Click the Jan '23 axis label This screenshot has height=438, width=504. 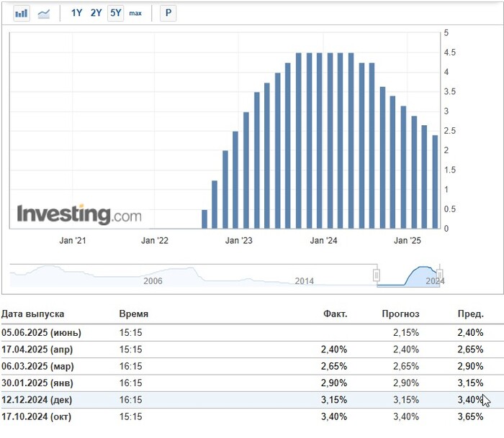(x=239, y=240)
